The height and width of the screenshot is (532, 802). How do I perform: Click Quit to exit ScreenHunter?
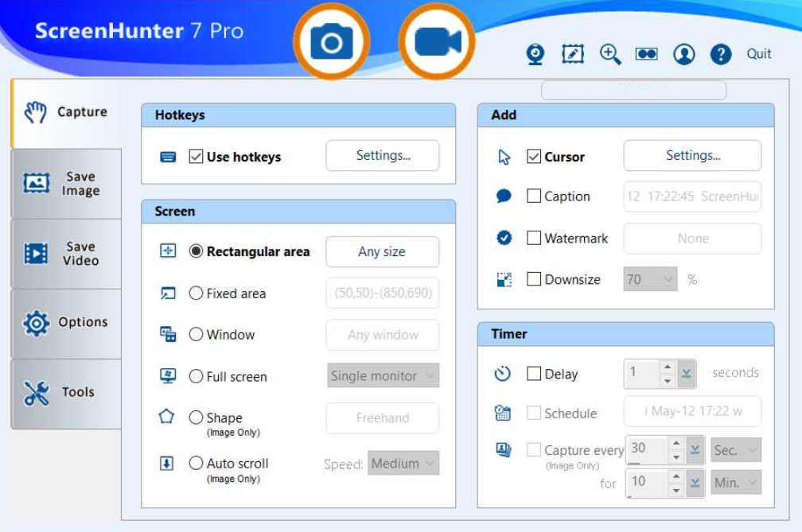click(x=759, y=53)
